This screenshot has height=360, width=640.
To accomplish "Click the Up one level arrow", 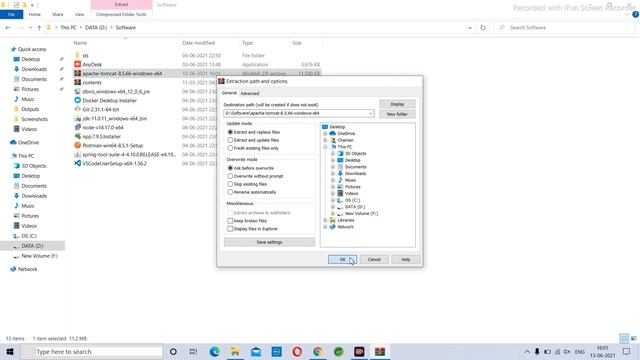I will click(39, 28).
